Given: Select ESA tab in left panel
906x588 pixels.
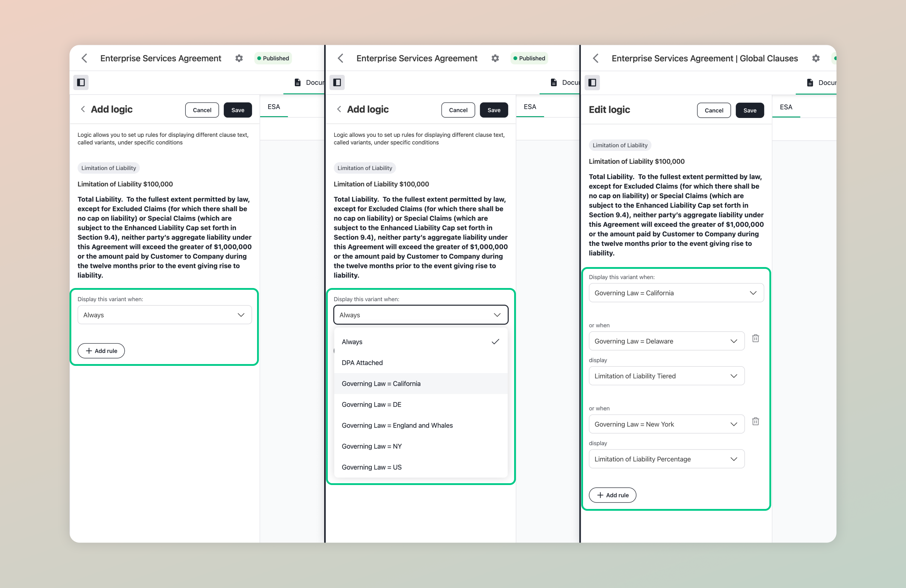Looking at the screenshot, I should [x=274, y=107].
